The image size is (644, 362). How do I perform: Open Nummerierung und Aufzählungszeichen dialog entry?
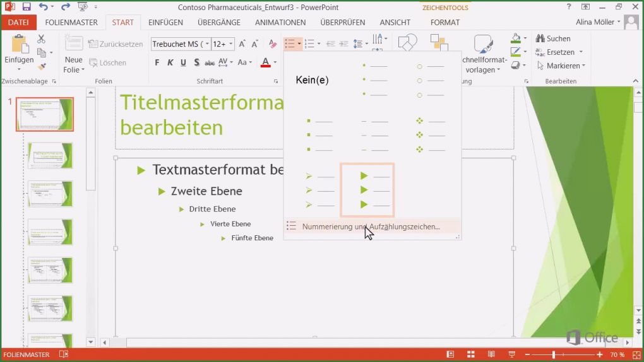[x=372, y=226]
